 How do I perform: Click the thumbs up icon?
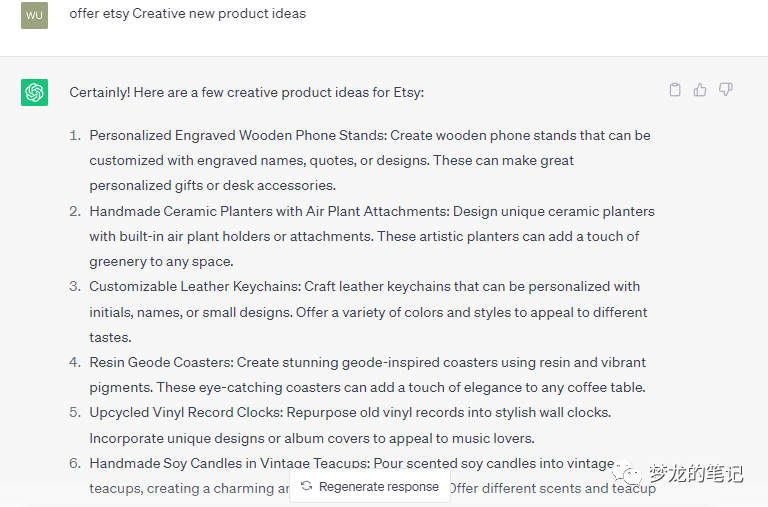coord(700,90)
